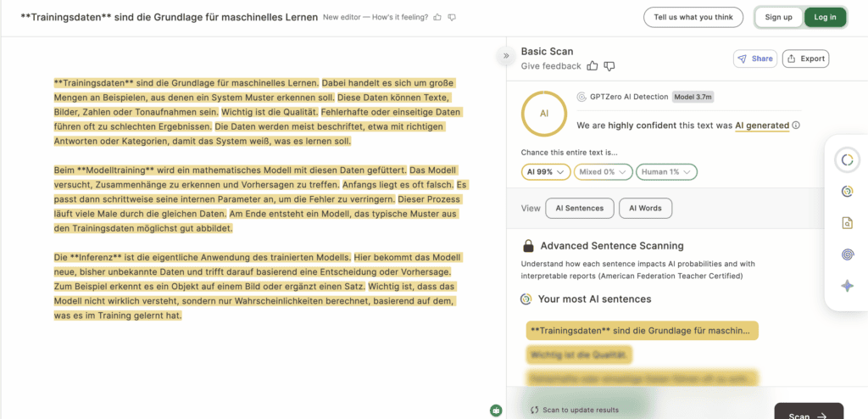Click the Share button

coord(755,59)
